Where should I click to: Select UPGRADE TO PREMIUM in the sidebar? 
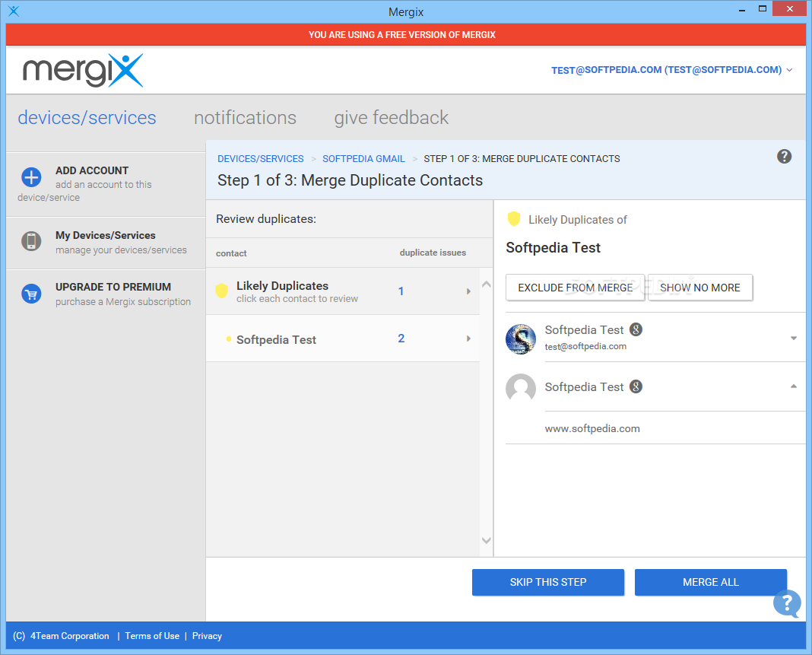(106, 294)
